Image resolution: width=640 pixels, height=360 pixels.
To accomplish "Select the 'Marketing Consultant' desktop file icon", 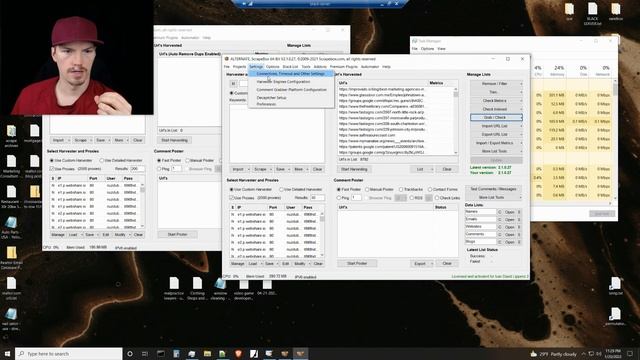I will tap(11, 167).
